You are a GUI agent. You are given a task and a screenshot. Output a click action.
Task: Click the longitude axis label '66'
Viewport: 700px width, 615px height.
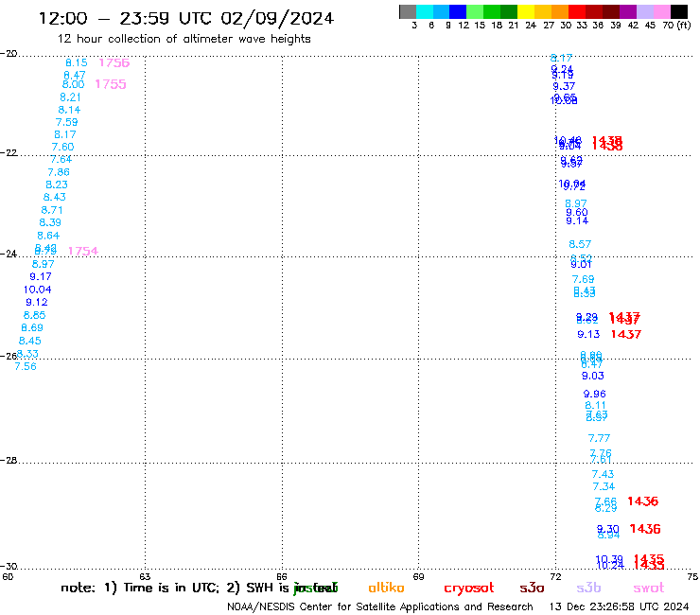click(282, 577)
